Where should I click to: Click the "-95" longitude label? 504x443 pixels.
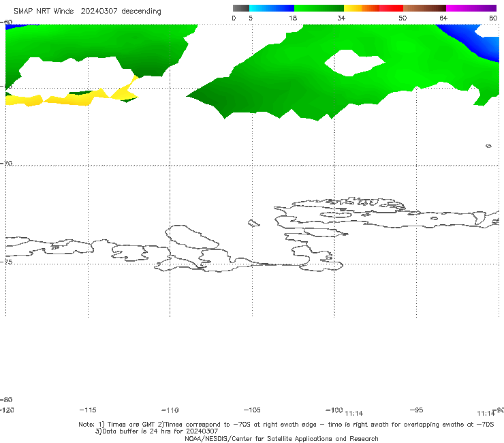pyautogui.click(x=416, y=410)
